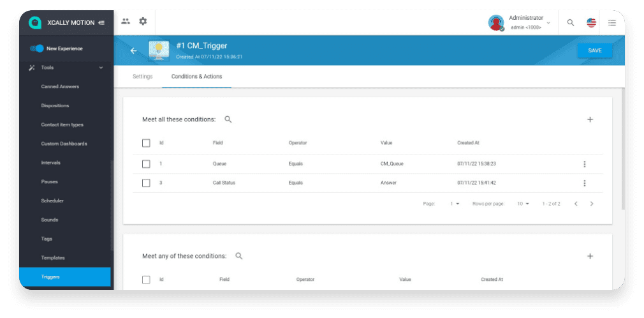Viewport: 644px width, 318px height.
Task: Search within 'Meet all these conditions'
Action: click(228, 119)
